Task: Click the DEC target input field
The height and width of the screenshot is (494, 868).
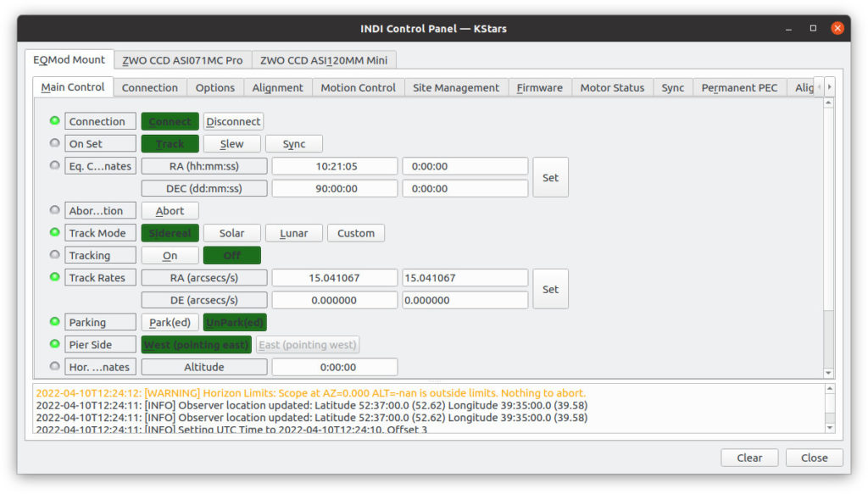Action: click(x=465, y=189)
